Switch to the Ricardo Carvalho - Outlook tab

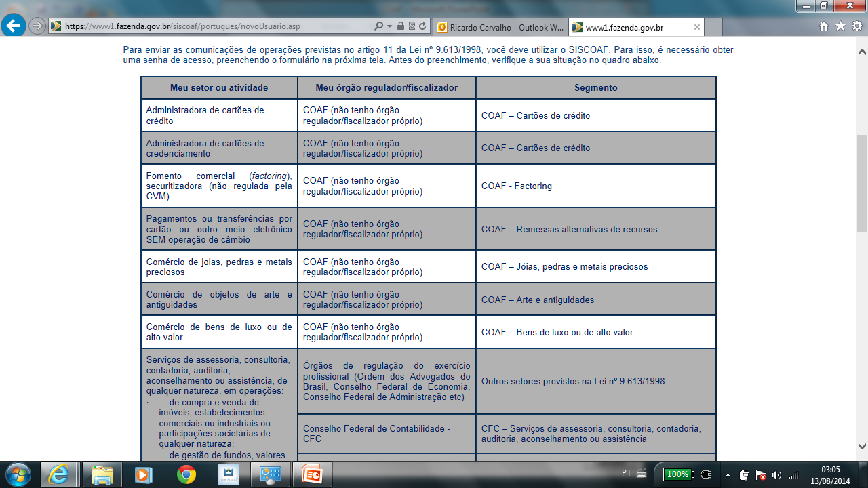pyautogui.click(x=500, y=27)
